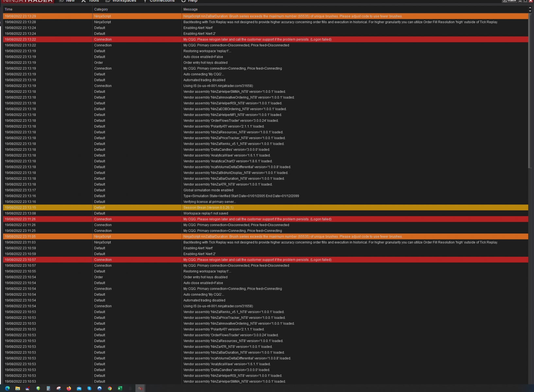Select the 23:10:57 red 'Logon failed' message
Screen dimensions: 534x392
pos(257,260)
